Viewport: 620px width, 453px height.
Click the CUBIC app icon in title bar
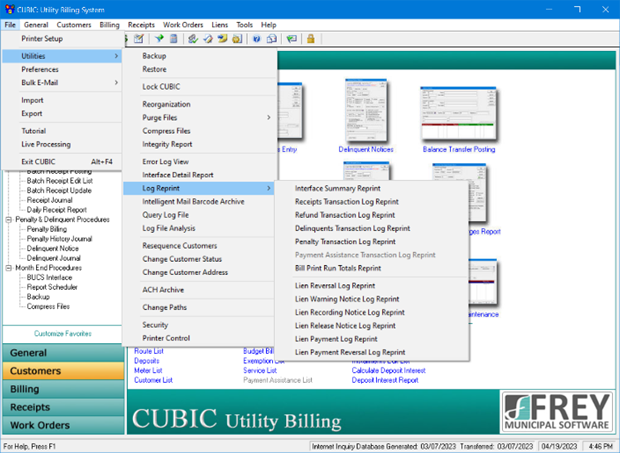[9, 9]
